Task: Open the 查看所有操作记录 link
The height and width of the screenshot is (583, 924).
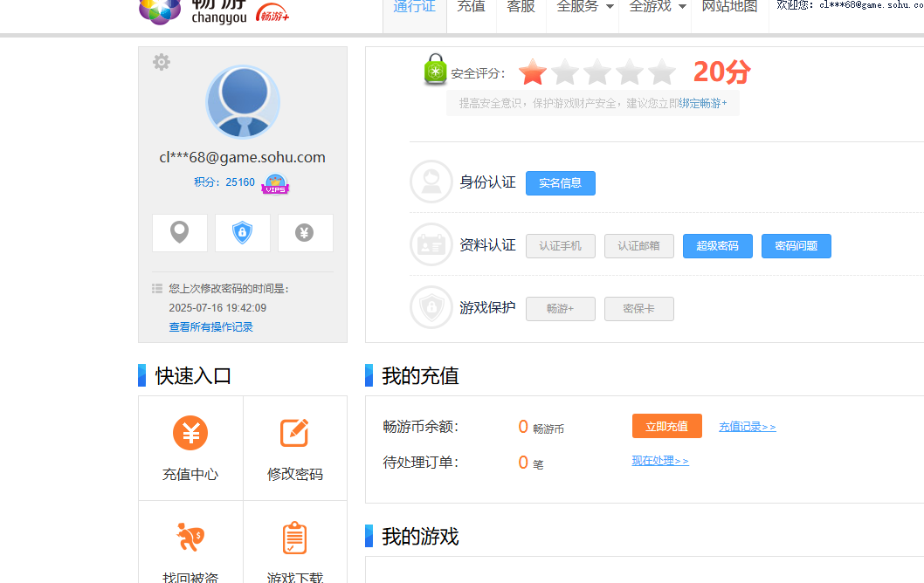Action: (x=211, y=326)
